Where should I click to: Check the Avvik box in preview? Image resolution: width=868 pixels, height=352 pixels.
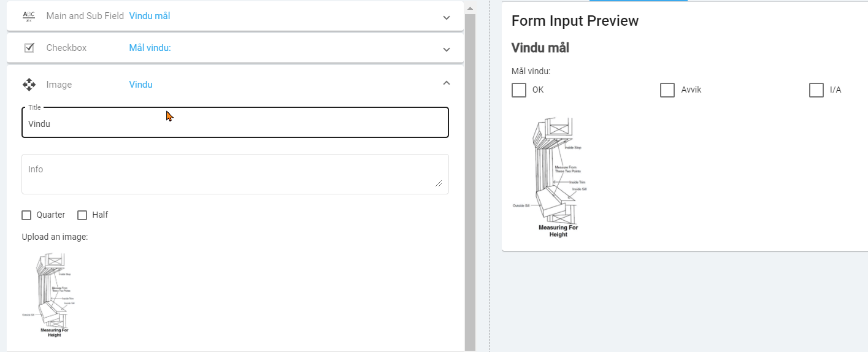[x=667, y=90]
